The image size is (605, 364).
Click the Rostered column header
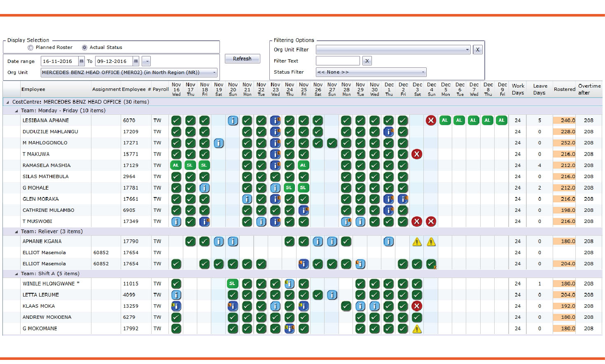(564, 89)
